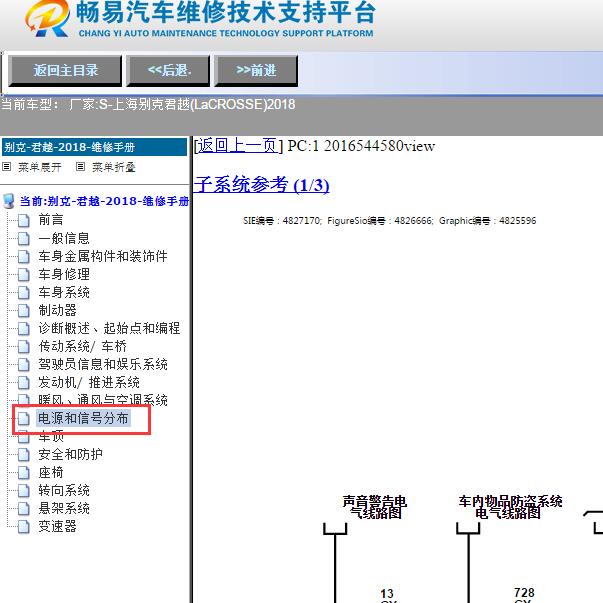
Task: Click the page icon next to 变速器
Action: pos(23,526)
